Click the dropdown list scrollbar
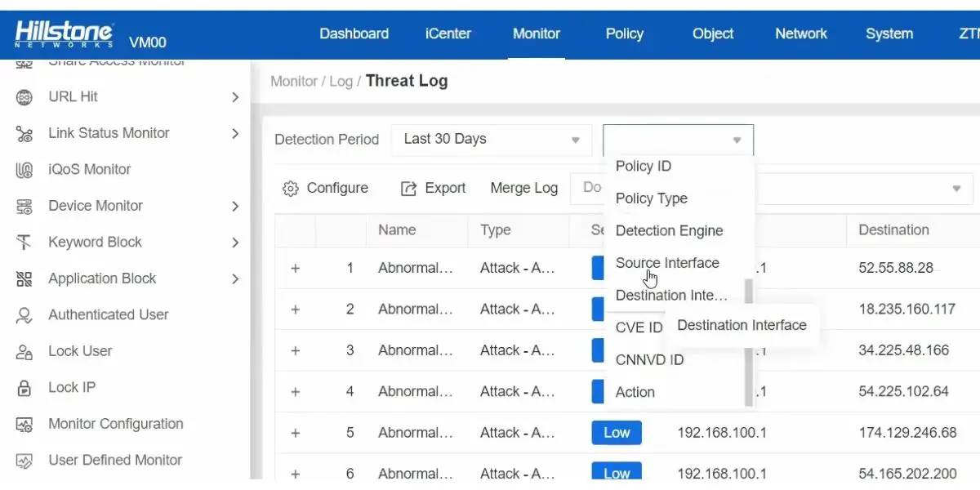The image size is (980, 490). pyautogui.click(x=748, y=342)
